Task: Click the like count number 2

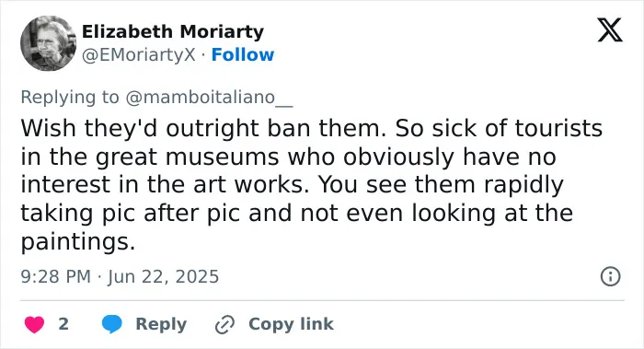Action: pyautogui.click(x=63, y=324)
